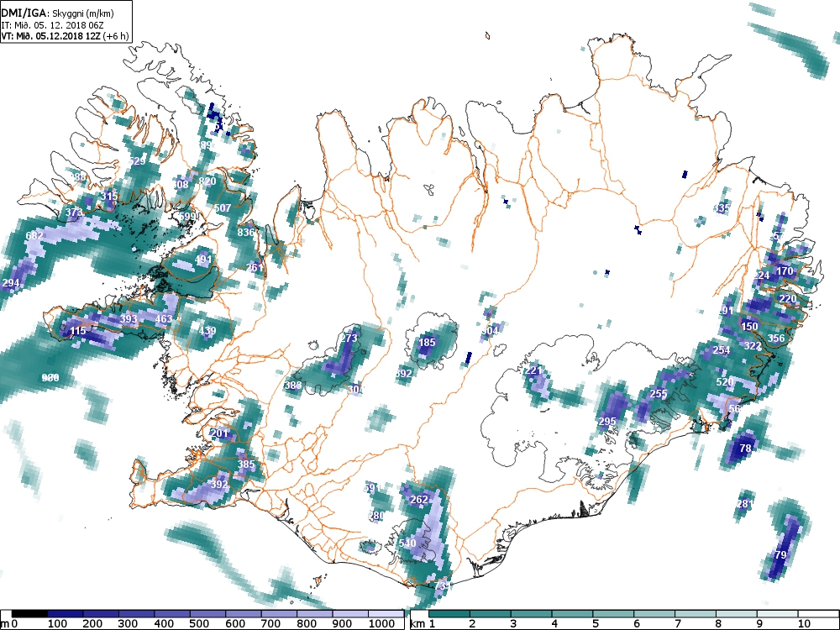Click the dark teal 1–2 km legend swatch
Image resolution: width=840 pixels, height=630 pixels.
449,613
